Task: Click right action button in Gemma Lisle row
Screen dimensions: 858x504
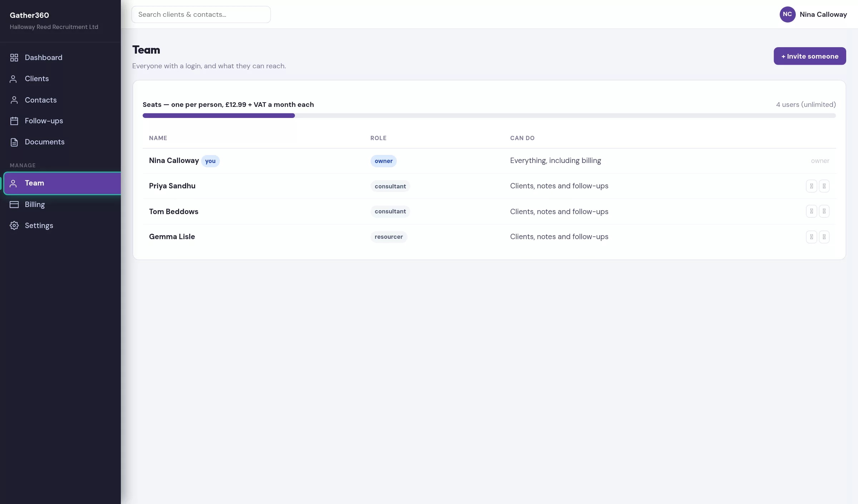Action: click(x=824, y=237)
